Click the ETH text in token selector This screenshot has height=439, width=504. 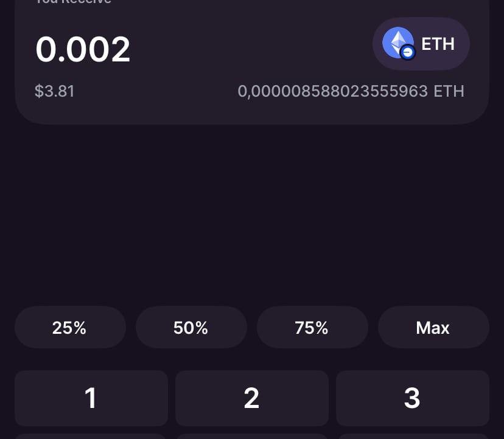tap(438, 44)
